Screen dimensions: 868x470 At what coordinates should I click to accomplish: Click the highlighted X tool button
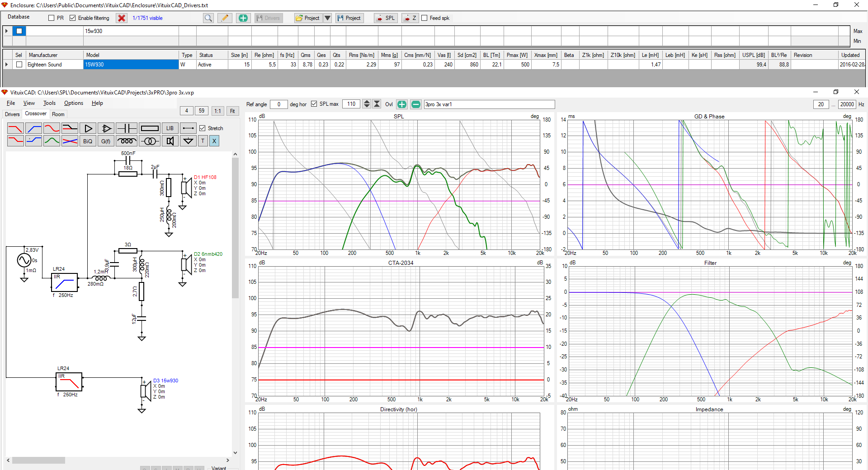pyautogui.click(x=214, y=141)
